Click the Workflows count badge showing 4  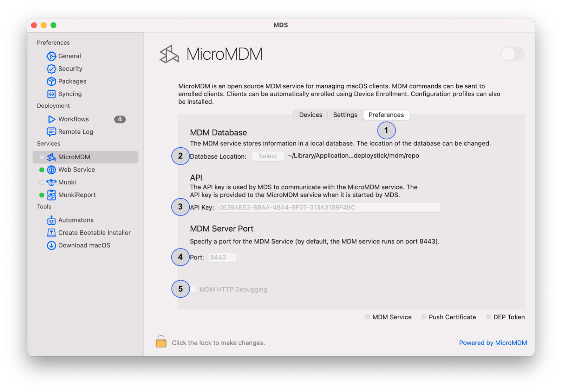tap(120, 119)
